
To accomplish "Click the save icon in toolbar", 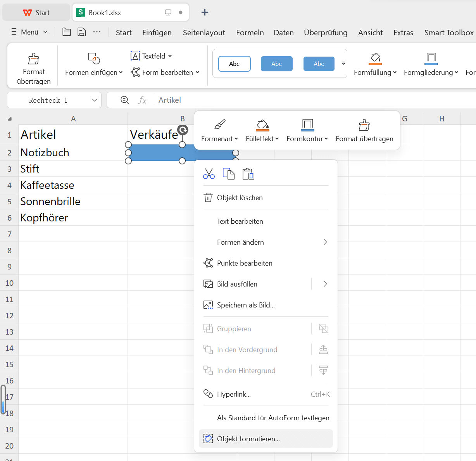I will (82, 32).
